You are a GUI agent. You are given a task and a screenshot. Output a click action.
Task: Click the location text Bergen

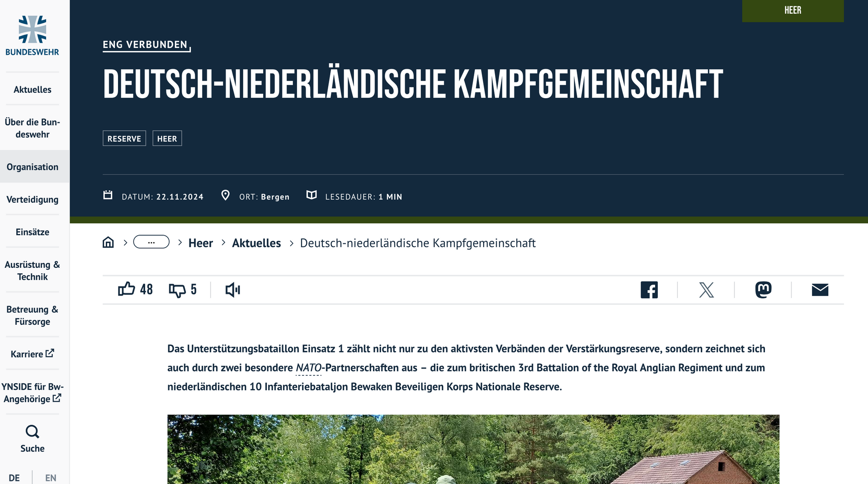275,197
